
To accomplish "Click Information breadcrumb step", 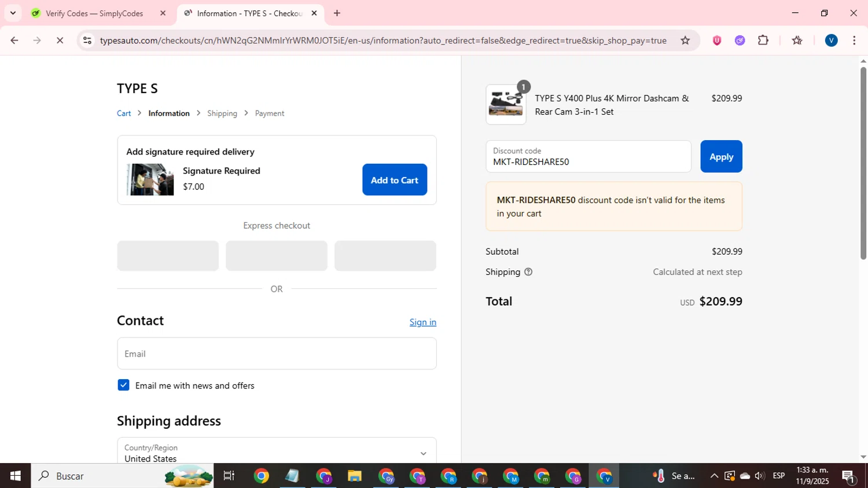I will [x=169, y=113].
